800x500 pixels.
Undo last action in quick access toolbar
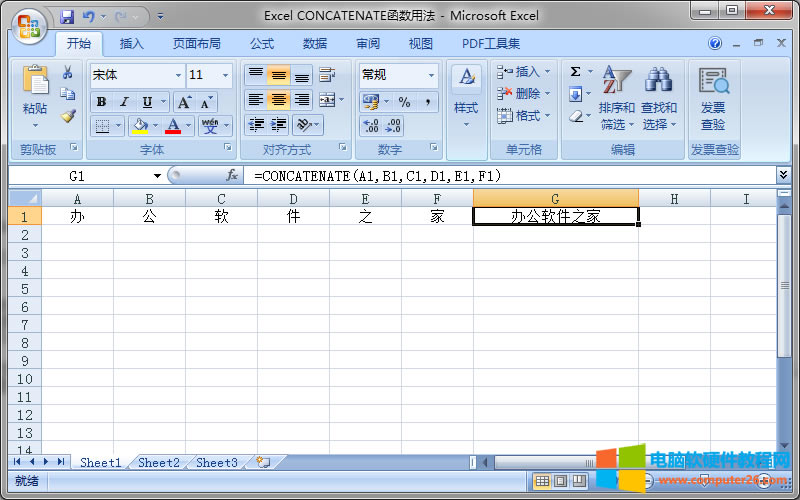89,17
